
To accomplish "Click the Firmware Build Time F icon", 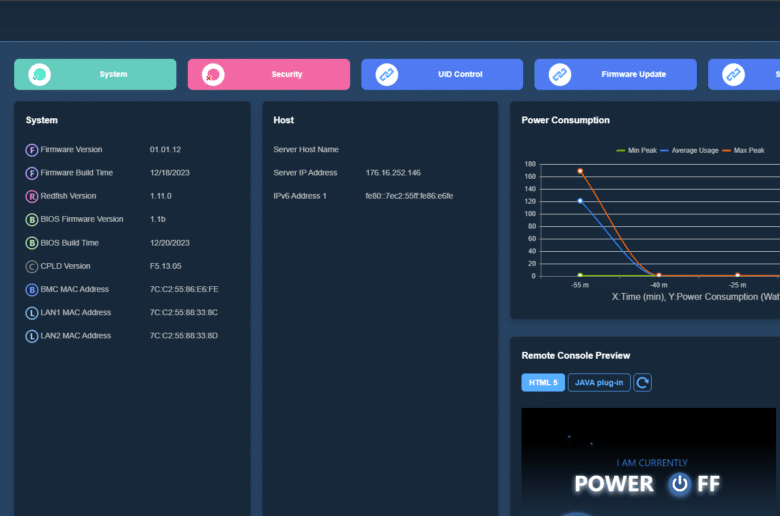I will pyautogui.click(x=32, y=173).
